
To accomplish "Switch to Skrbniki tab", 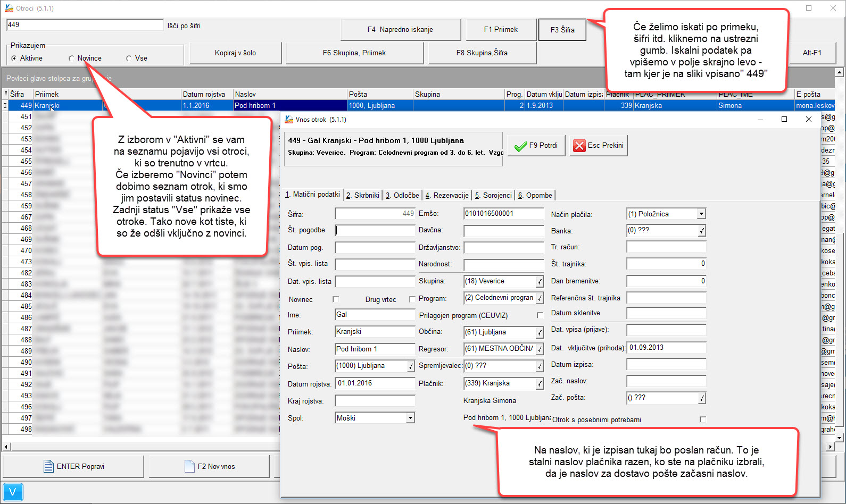I will pyautogui.click(x=363, y=195).
